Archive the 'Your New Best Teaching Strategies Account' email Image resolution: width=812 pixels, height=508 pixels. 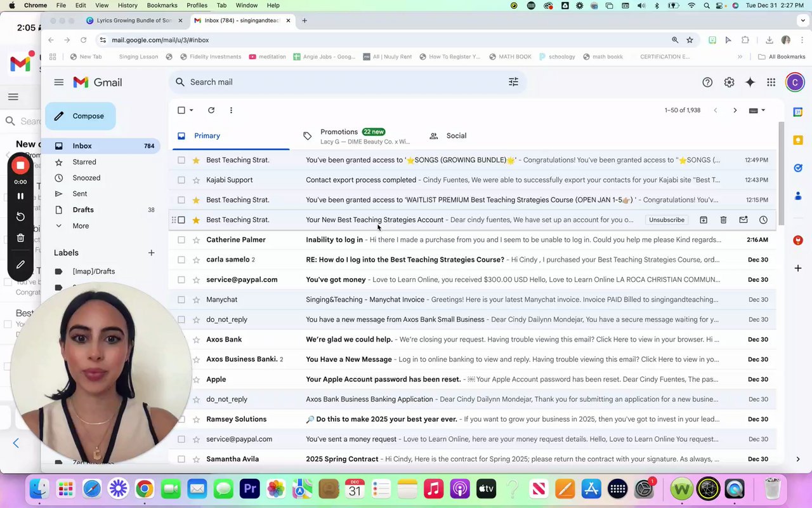click(x=704, y=220)
